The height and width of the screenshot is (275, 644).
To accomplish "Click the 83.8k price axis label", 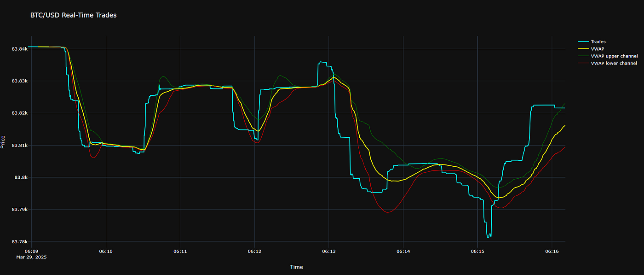I will [x=21, y=177].
